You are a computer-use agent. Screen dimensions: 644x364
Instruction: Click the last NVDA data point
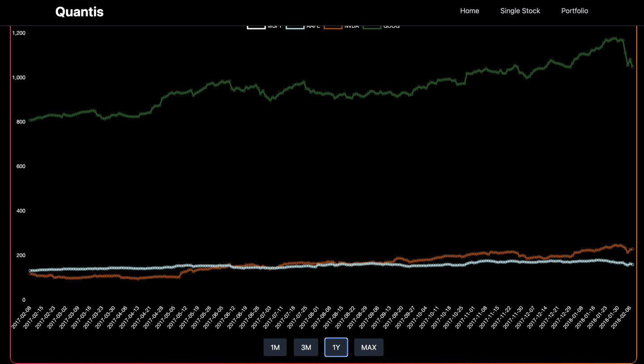point(632,249)
